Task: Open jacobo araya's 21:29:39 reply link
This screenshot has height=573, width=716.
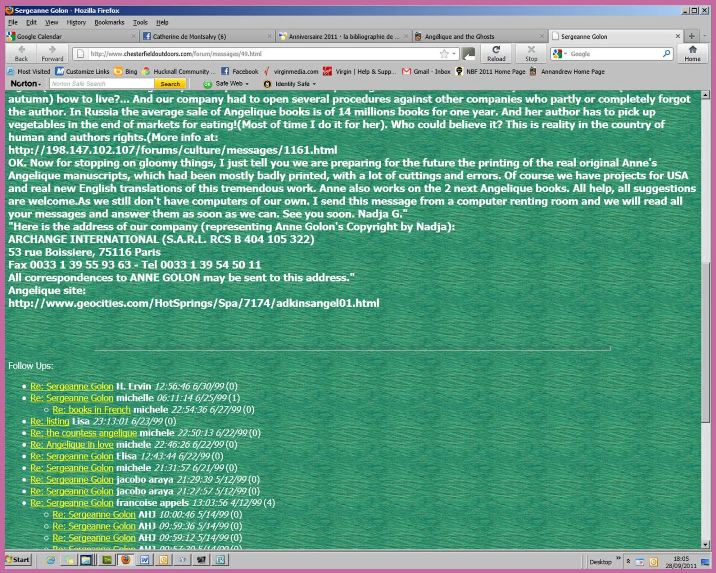Action: [72, 479]
